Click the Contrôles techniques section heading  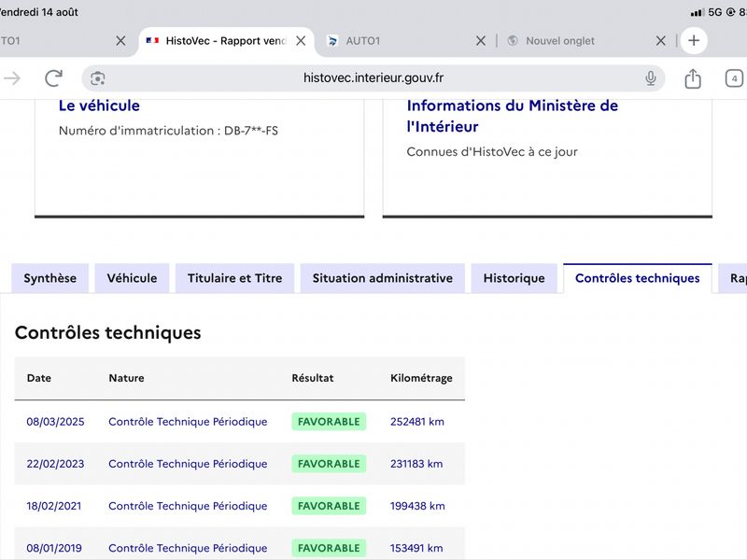point(108,332)
